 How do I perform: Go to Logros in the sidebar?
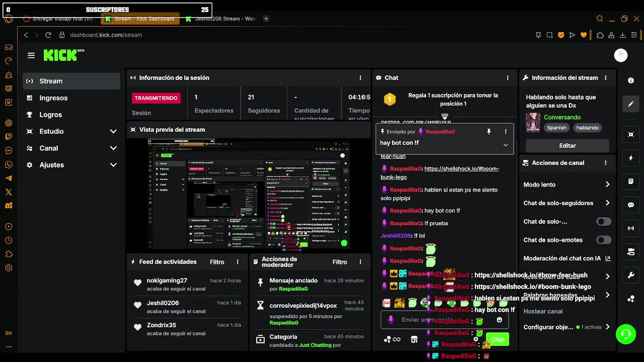point(71,115)
